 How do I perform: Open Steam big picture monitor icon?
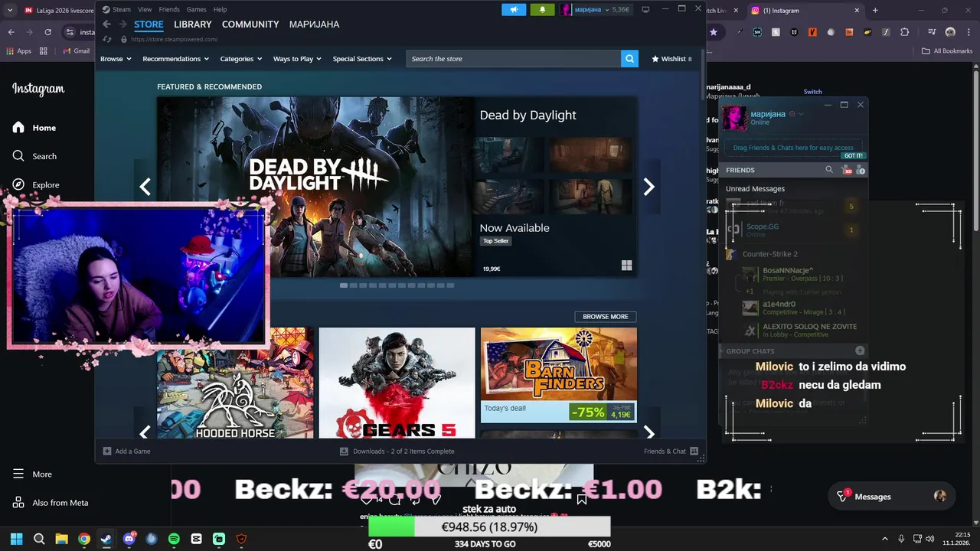tap(645, 9)
